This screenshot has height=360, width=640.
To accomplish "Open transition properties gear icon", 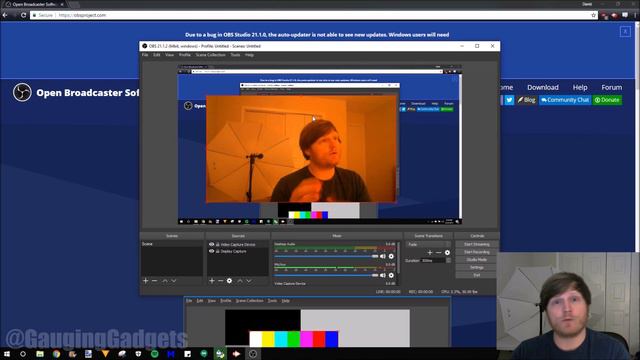I will tap(447, 253).
